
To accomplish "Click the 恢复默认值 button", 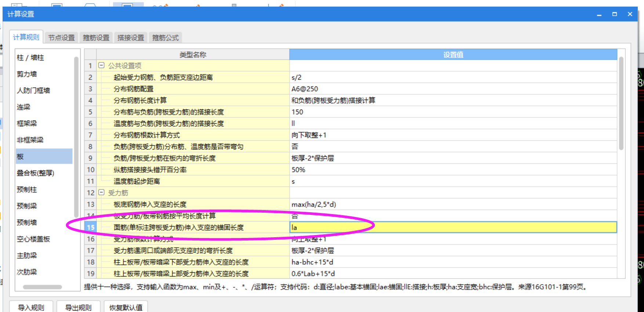I will 126,307.
